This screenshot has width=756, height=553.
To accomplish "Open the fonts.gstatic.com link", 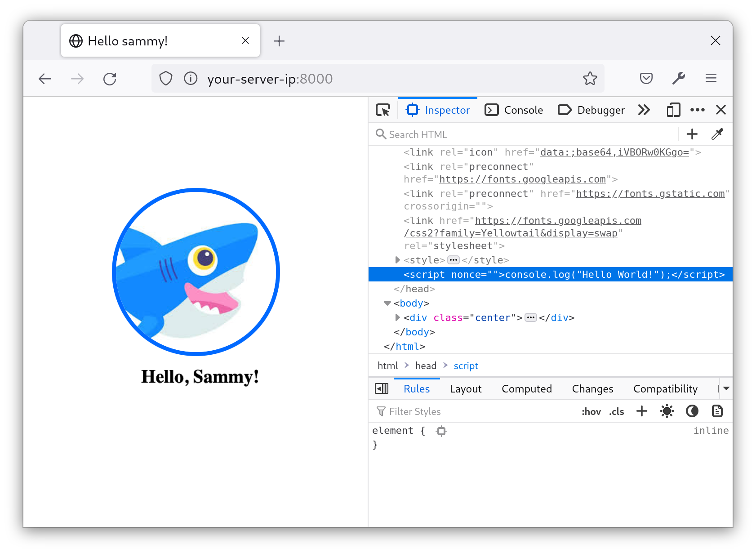I will (x=650, y=194).
